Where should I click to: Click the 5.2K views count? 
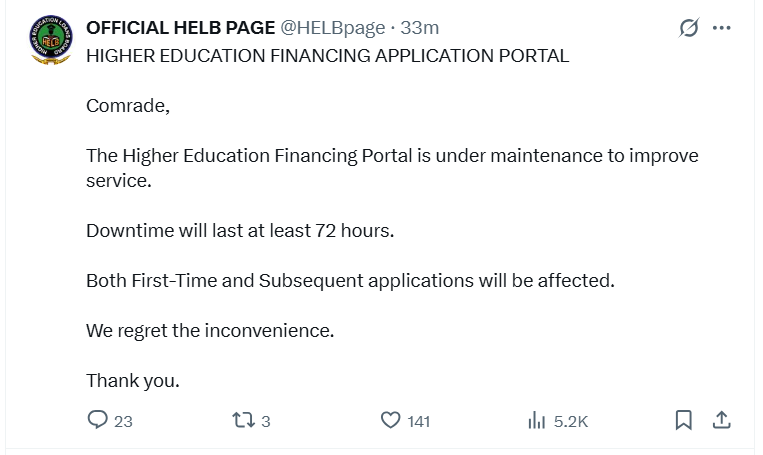(571, 421)
